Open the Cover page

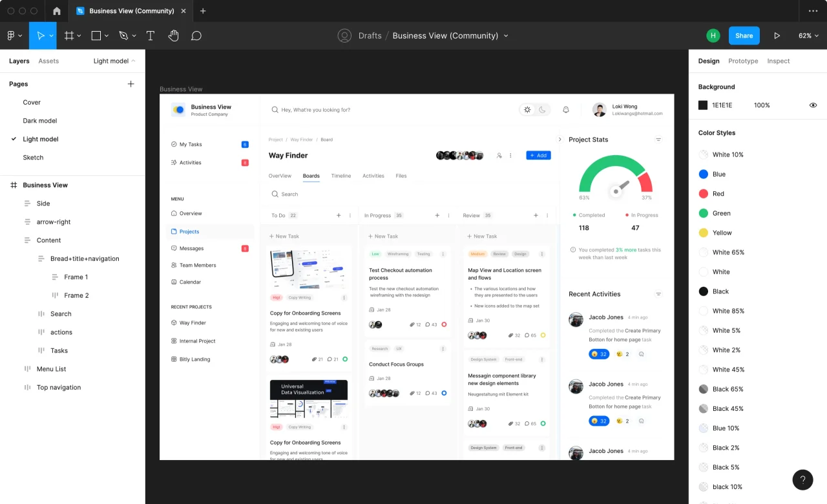(x=32, y=102)
